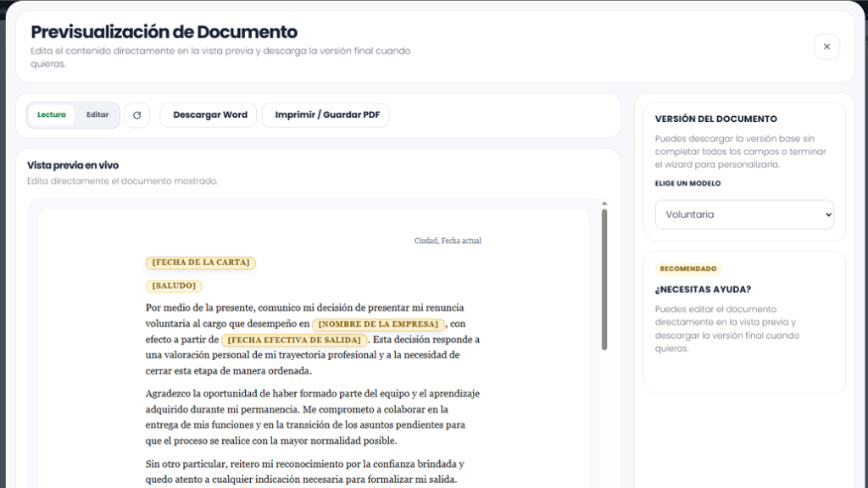The height and width of the screenshot is (488, 868).
Task: Click the 'VERSIÓN DEL DOCUMENTO' heading
Action: (x=715, y=119)
